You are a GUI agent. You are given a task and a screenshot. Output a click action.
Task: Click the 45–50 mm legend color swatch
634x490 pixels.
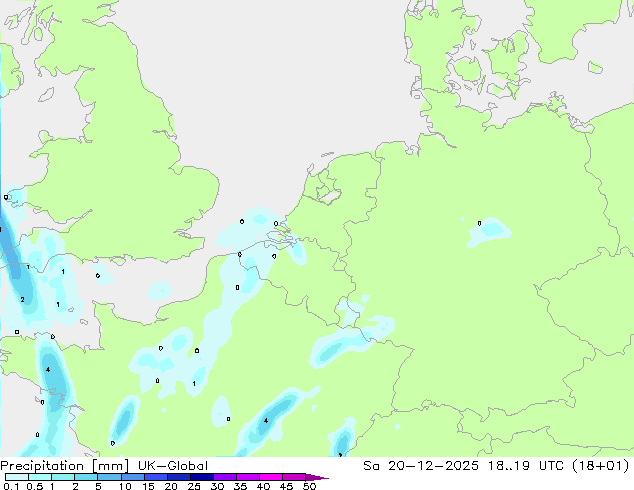click(x=294, y=477)
